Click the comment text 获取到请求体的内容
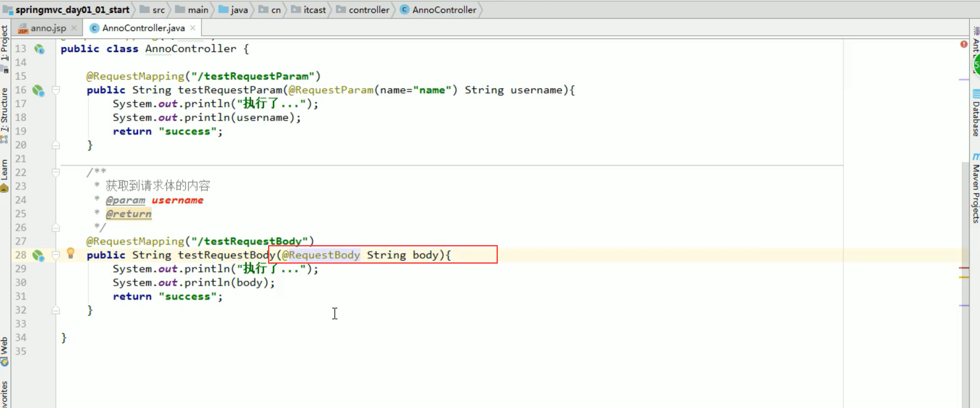 click(x=158, y=186)
